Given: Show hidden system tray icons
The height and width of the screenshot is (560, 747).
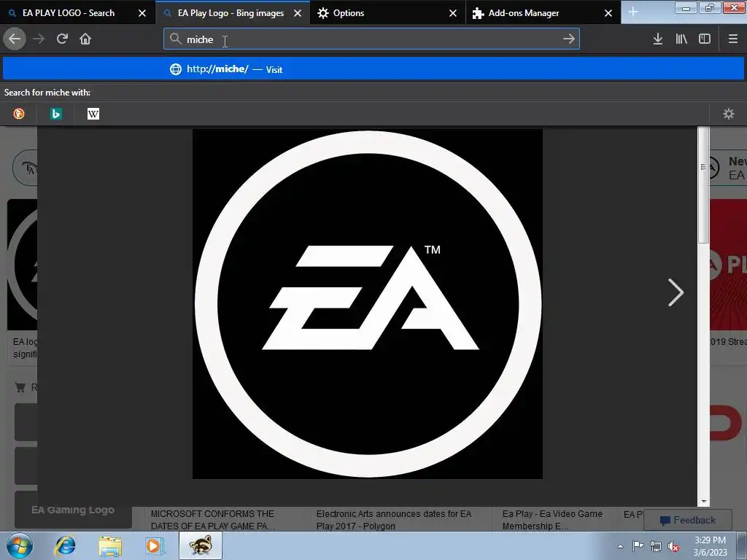Looking at the screenshot, I should (x=620, y=546).
